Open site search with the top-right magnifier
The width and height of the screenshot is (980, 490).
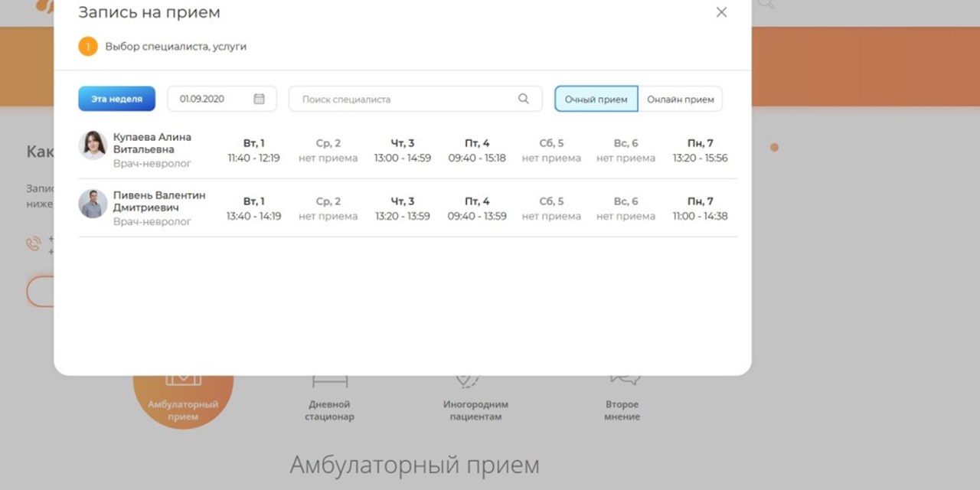click(x=765, y=4)
